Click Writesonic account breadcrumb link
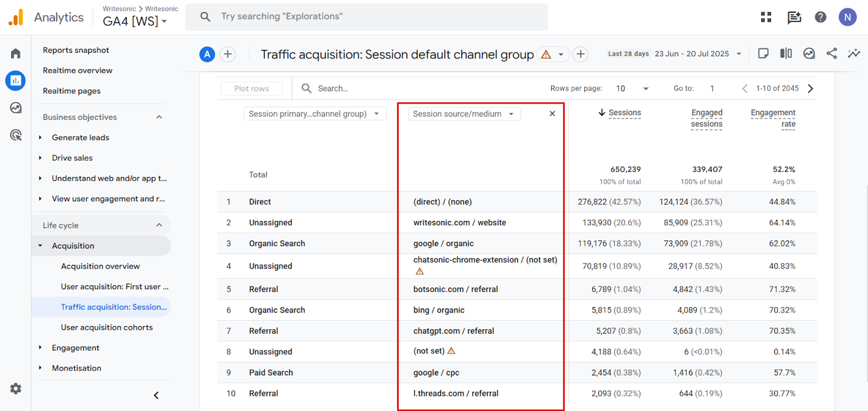Image resolution: width=868 pixels, height=411 pixels. point(119,9)
